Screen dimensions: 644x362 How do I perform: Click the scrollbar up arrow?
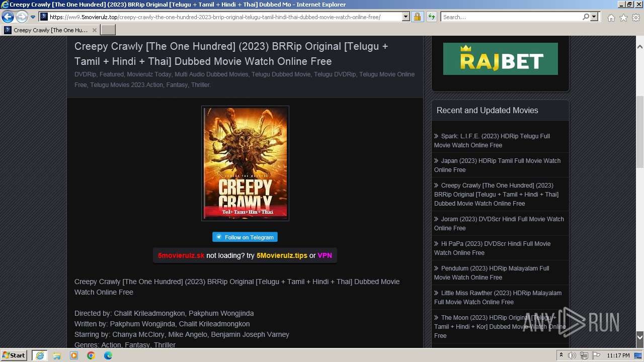(639, 47)
